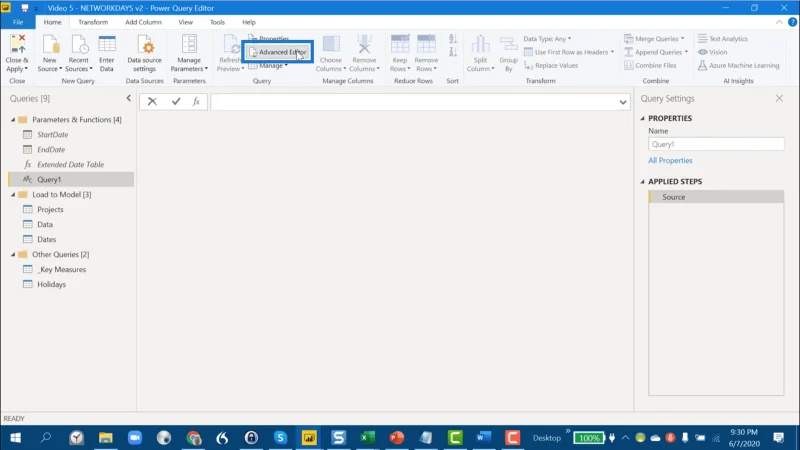This screenshot has height=450, width=800.
Task: Collapse the PROPERTIES section
Action: [642, 118]
